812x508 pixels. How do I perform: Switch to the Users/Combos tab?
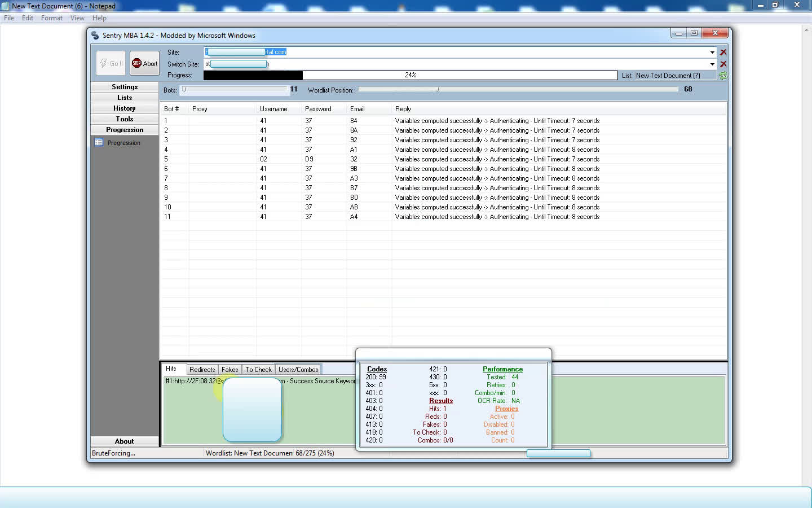point(298,370)
